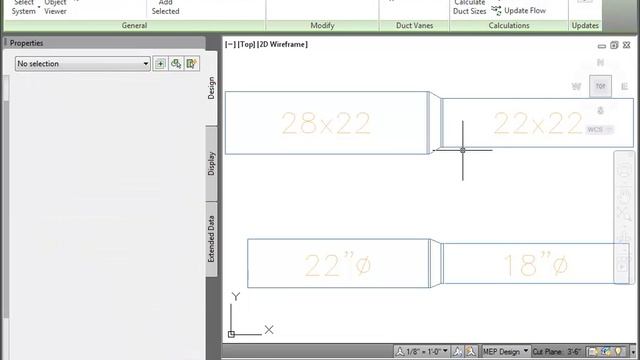Image resolution: width=640 pixels, height=360 pixels.
Task: Switch to the Display tab in Properties
Action: (x=211, y=163)
